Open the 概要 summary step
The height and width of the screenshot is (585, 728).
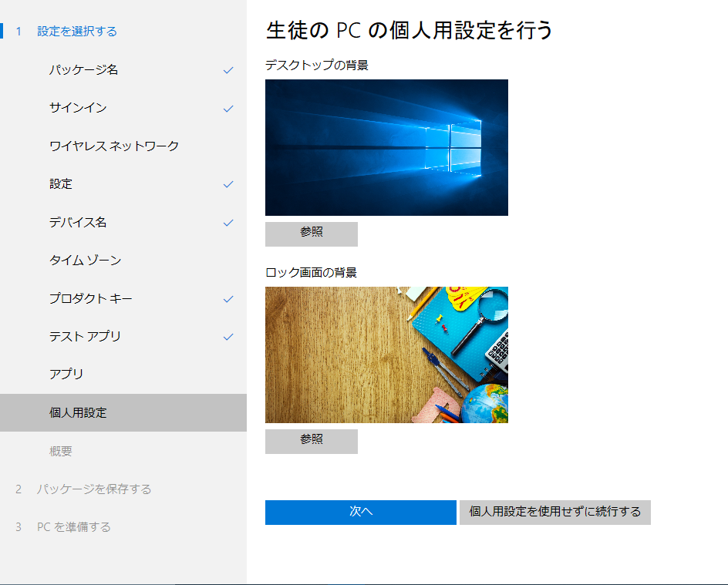pos(62,451)
